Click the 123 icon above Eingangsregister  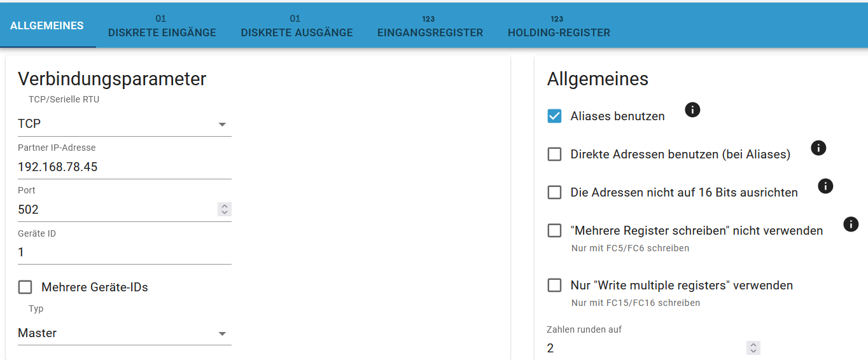point(430,19)
